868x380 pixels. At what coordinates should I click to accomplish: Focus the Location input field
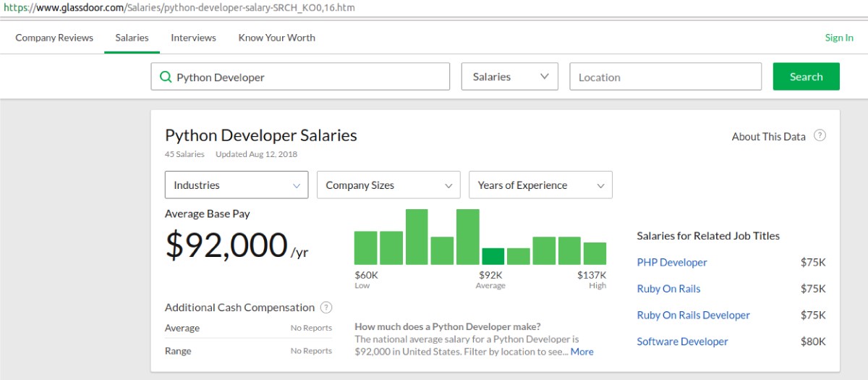click(x=665, y=77)
